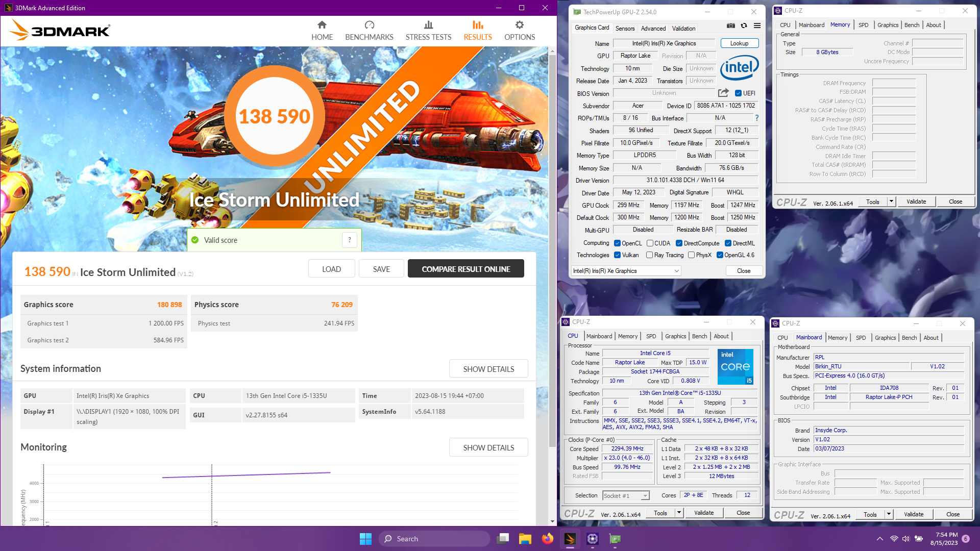This screenshot has height=551, width=980.
Task: Open the Socket #1 selection dropdown
Action: point(626,495)
